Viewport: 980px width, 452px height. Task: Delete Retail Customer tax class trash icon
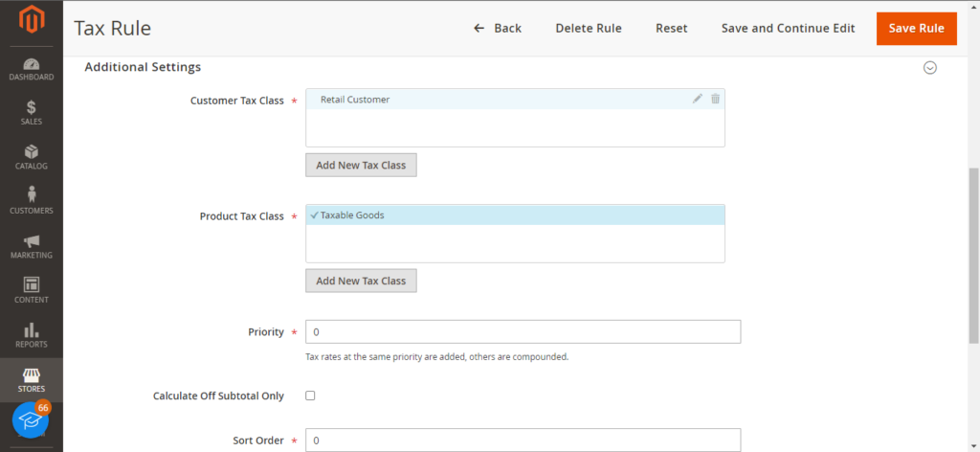tap(715, 99)
